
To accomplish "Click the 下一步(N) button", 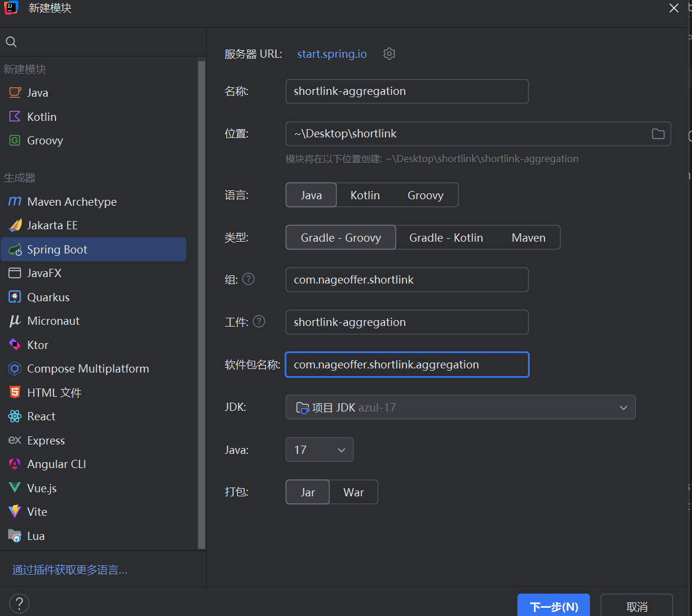I will pos(553,606).
